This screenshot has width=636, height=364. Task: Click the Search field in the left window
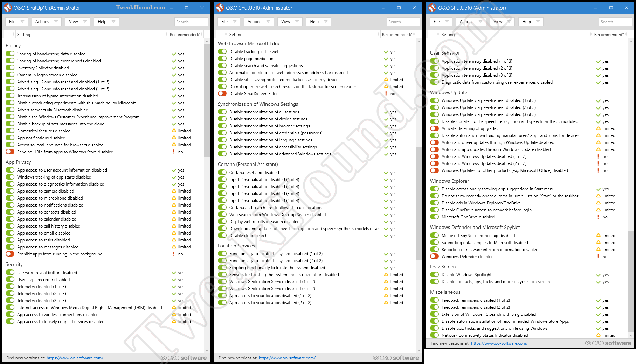[x=191, y=22]
